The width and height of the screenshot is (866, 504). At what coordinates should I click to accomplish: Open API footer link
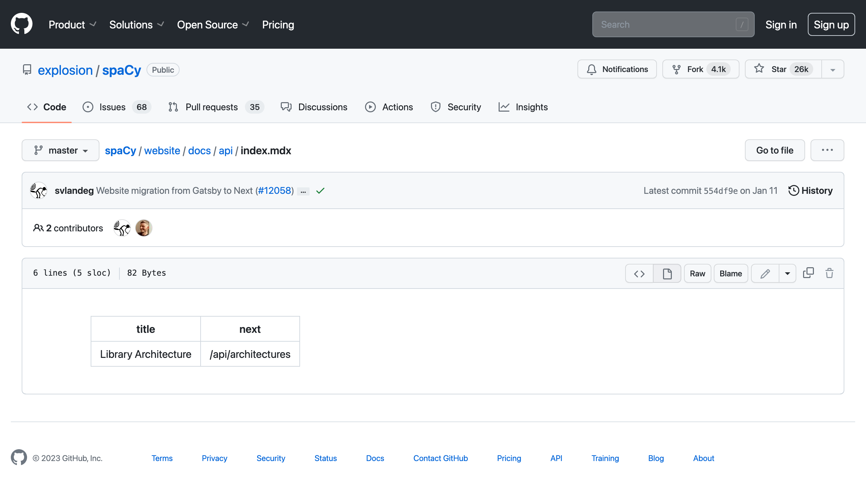556,458
